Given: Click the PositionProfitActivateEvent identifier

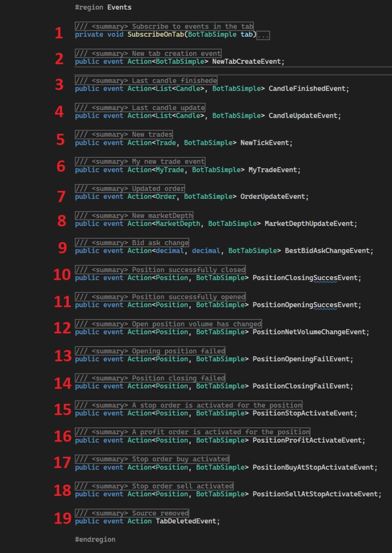Looking at the screenshot, I should [x=307, y=441].
